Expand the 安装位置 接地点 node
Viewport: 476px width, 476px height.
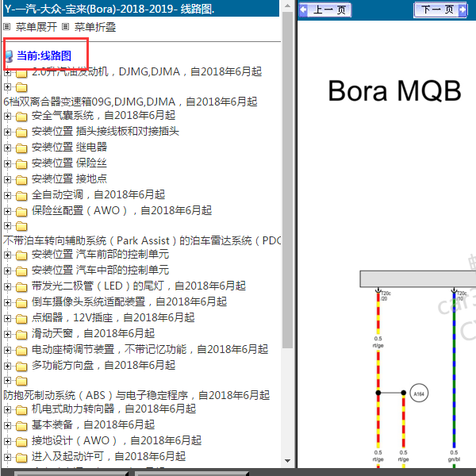pos(7,180)
